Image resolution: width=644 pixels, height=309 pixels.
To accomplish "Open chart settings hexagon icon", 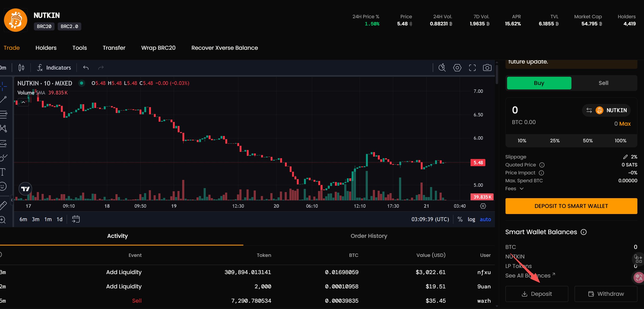I will tap(457, 68).
